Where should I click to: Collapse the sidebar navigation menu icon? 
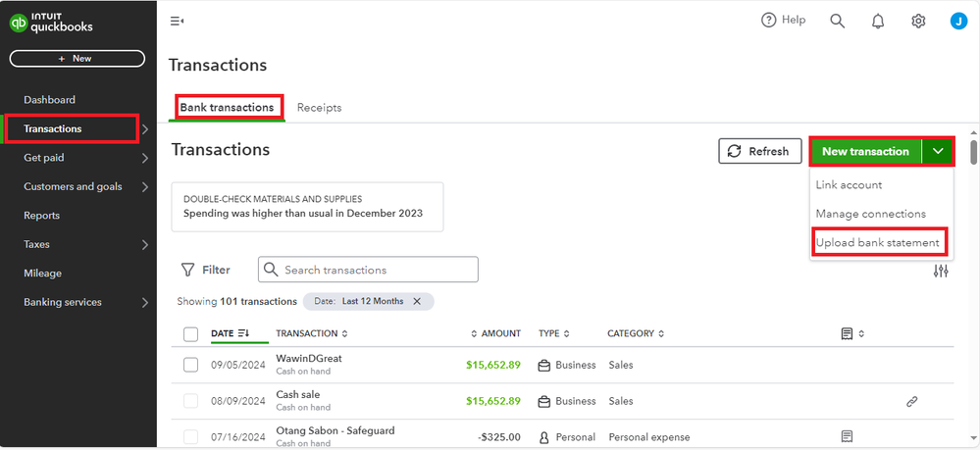177,22
